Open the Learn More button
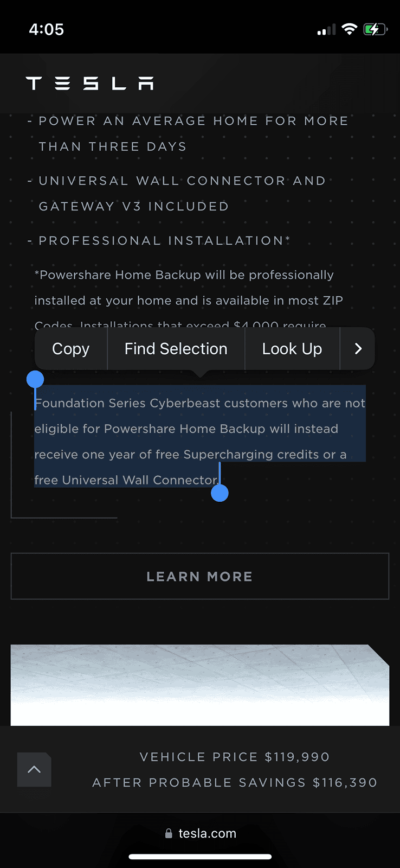Viewport: 400px width, 868px height. (200, 576)
